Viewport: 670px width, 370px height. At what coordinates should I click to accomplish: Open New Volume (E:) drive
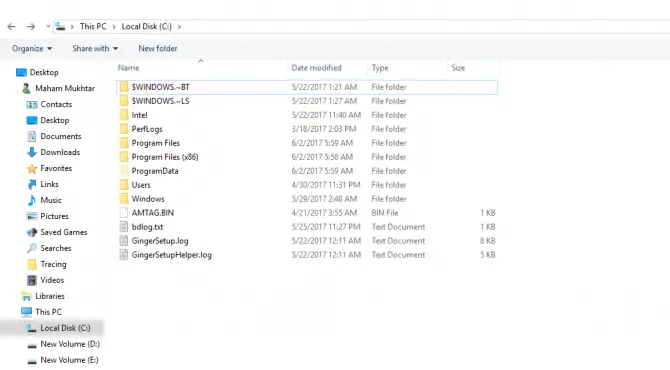62,360
